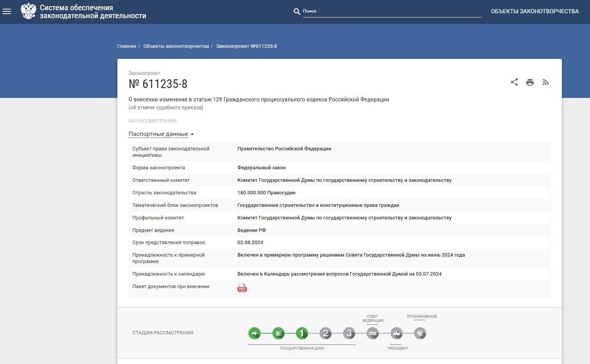Select third reading stage circle 3
This screenshot has height=364, width=590.
click(349, 333)
